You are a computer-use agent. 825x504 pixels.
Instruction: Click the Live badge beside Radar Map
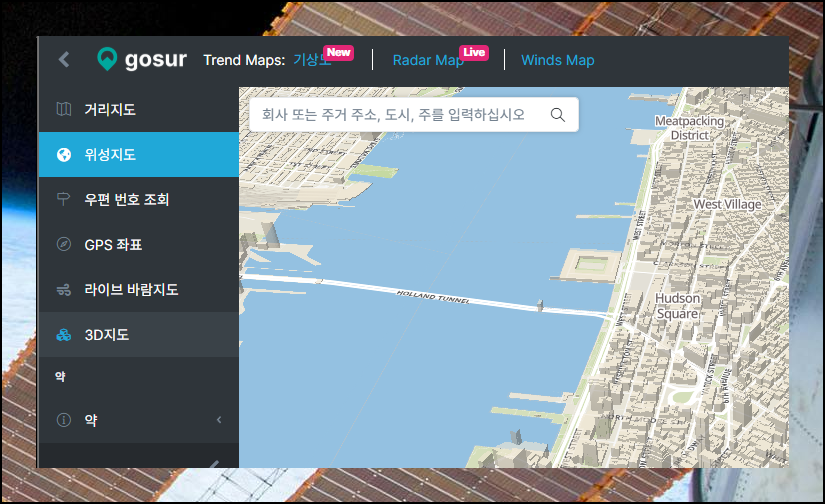[x=474, y=52]
